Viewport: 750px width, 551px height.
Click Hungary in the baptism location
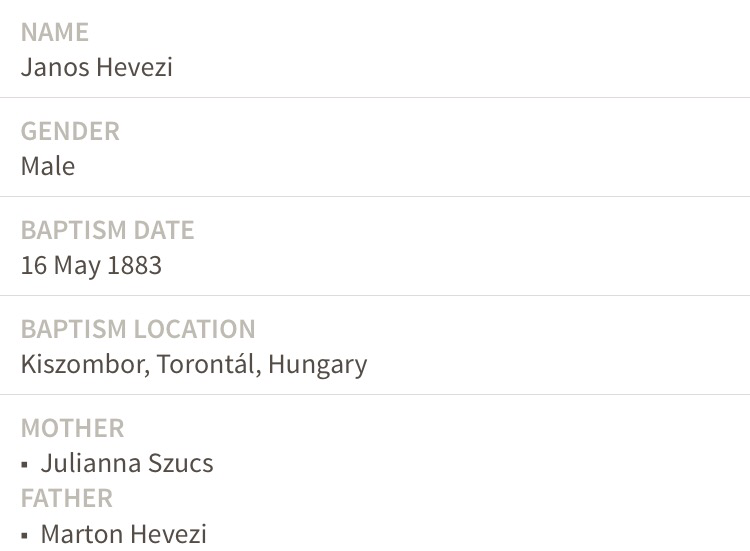(x=317, y=364)
